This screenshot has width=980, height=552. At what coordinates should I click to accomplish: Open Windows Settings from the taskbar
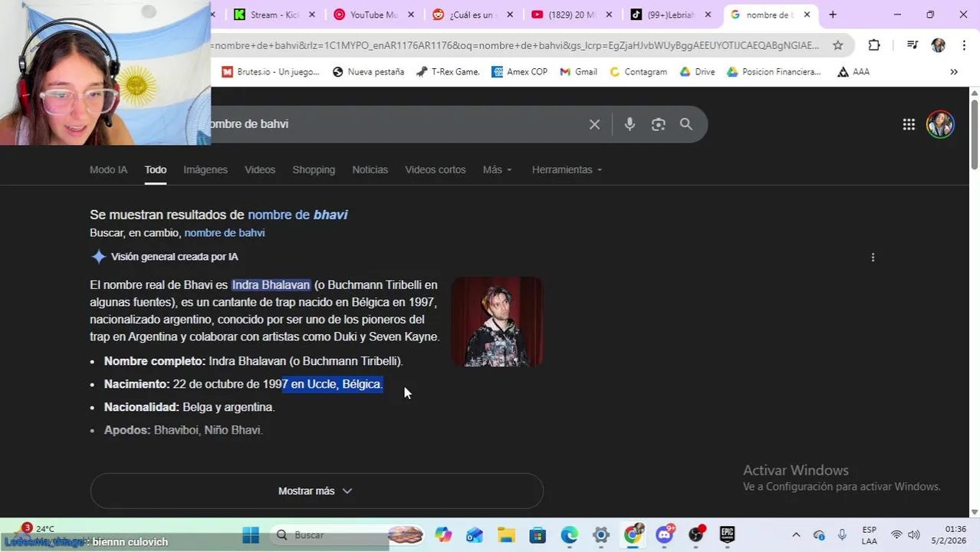pos(601,535)
